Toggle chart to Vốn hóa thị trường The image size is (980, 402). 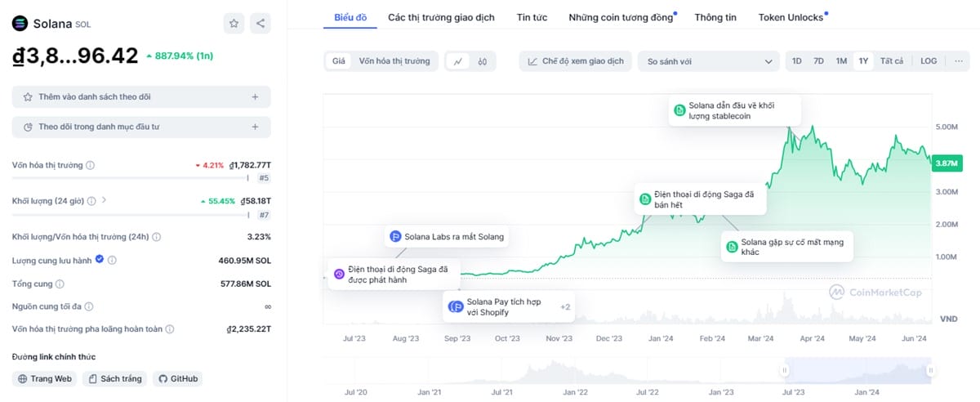394,61
